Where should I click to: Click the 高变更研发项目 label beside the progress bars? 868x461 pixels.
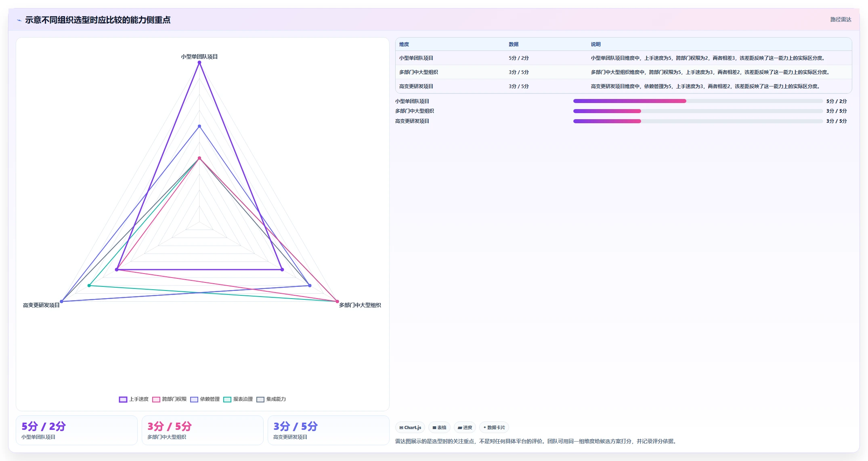pos(412,121)
